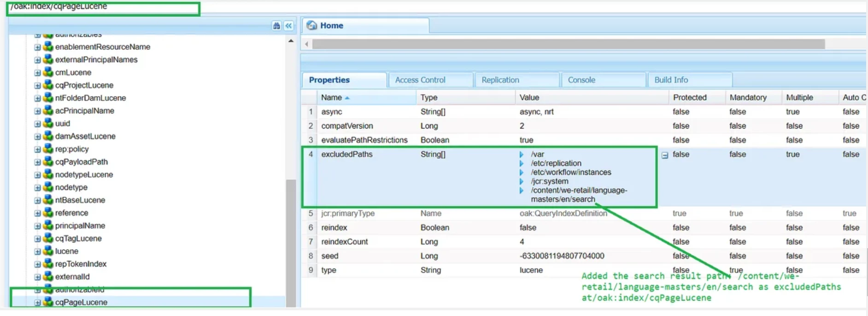
Task: Click the reference node icon
Action: (48, 213)
